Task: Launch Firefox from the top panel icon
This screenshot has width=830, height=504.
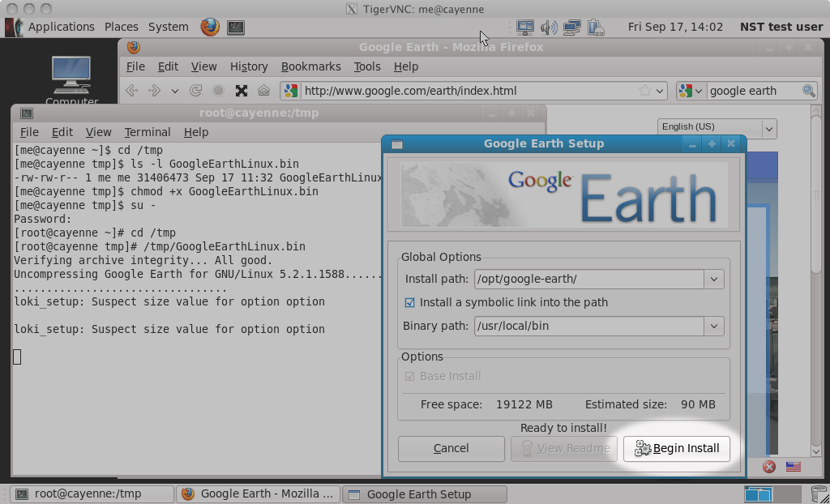Action: pos(210,27)
